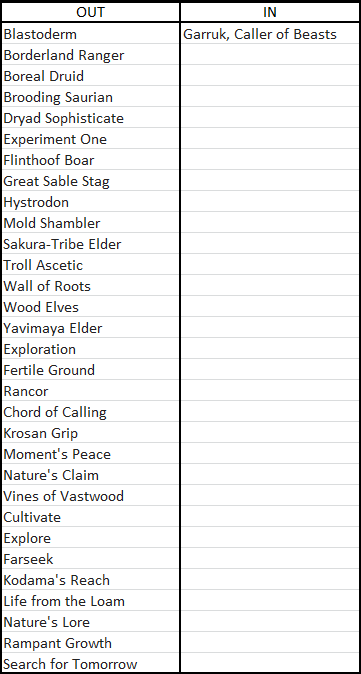This screenshot has height=674, width=361.
Task: Click the Sakura-Tribe Elder cell
Action: click(x=90, y=244)
